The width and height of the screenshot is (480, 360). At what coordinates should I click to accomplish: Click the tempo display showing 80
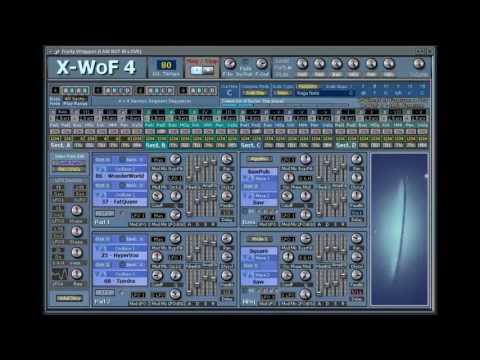(x=166, y=65)
